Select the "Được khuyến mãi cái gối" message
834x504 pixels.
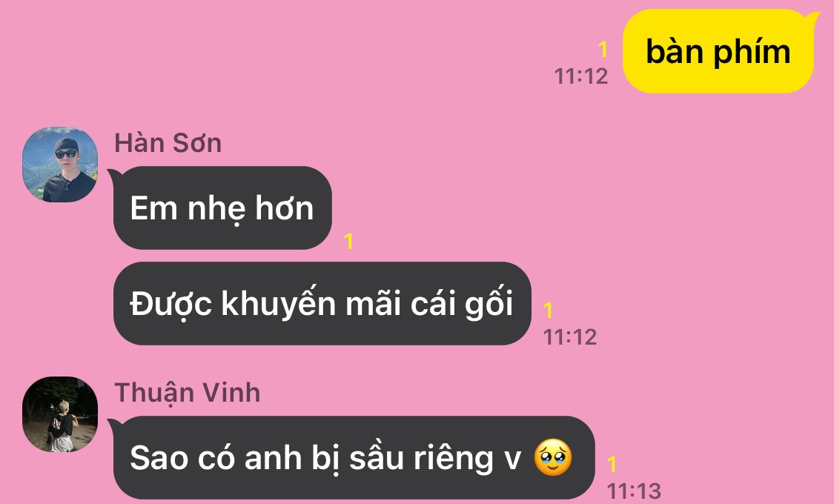pyautogui.click(x=322, y=304)
